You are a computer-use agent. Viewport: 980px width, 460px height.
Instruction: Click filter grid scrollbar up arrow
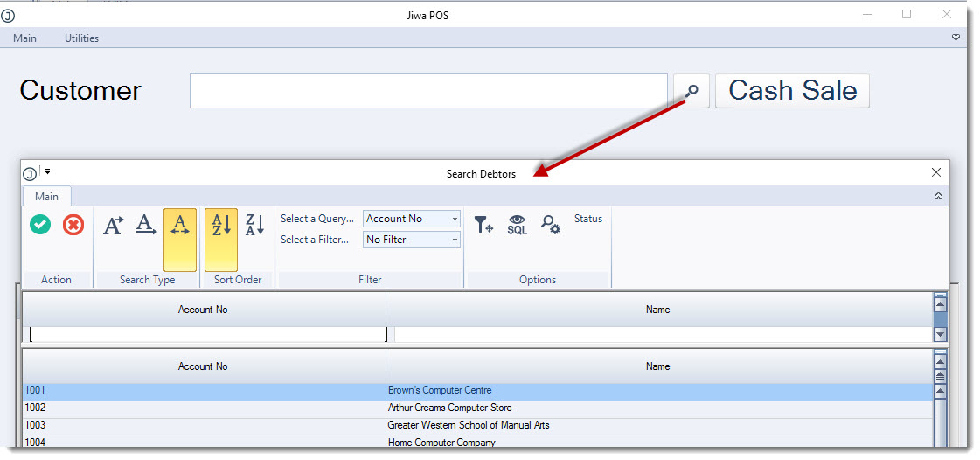tap(940, 305)
